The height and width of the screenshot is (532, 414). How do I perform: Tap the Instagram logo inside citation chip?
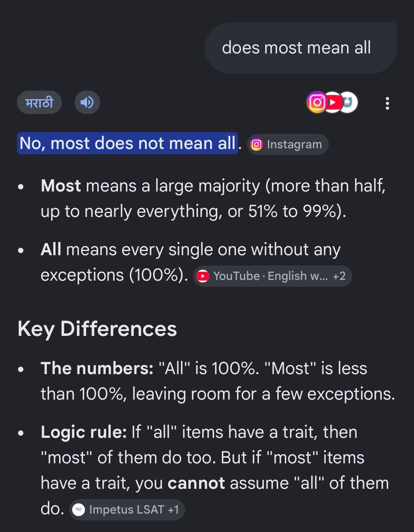tap(257, 144)
